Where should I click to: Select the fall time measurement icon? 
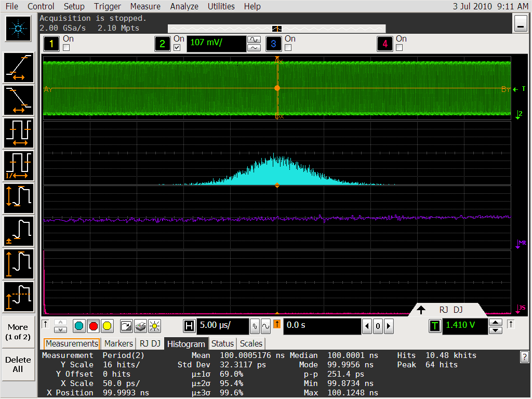pos(19,100)
